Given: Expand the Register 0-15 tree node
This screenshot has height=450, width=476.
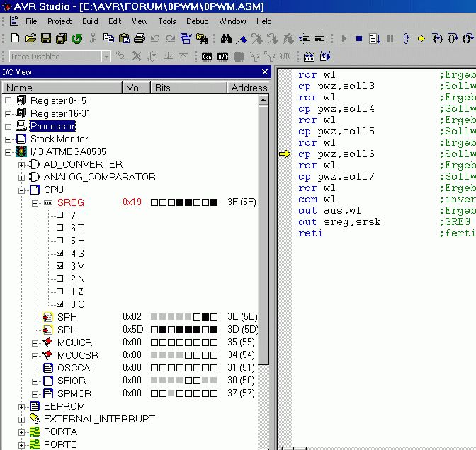Looking at the screenshot, I should [x=8, y=101].
